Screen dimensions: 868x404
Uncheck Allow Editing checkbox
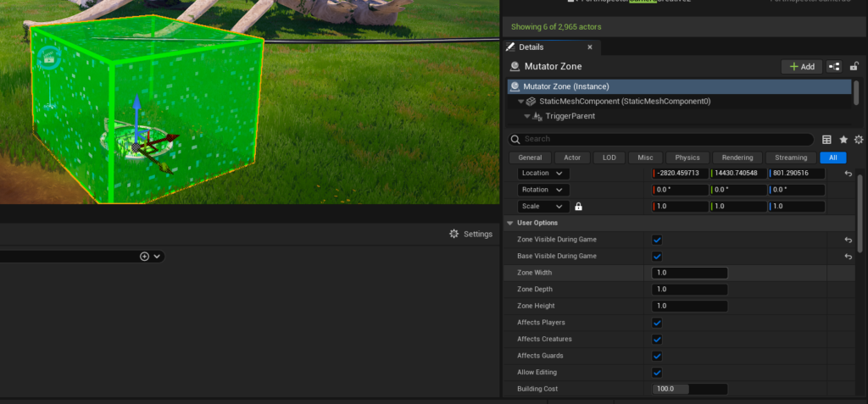[657, 373]
